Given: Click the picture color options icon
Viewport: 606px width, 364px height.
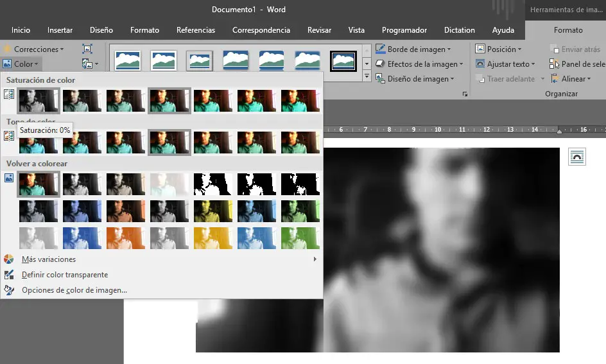Looking at the screenshot, I should pyautogui.click(x=9, y=290).
